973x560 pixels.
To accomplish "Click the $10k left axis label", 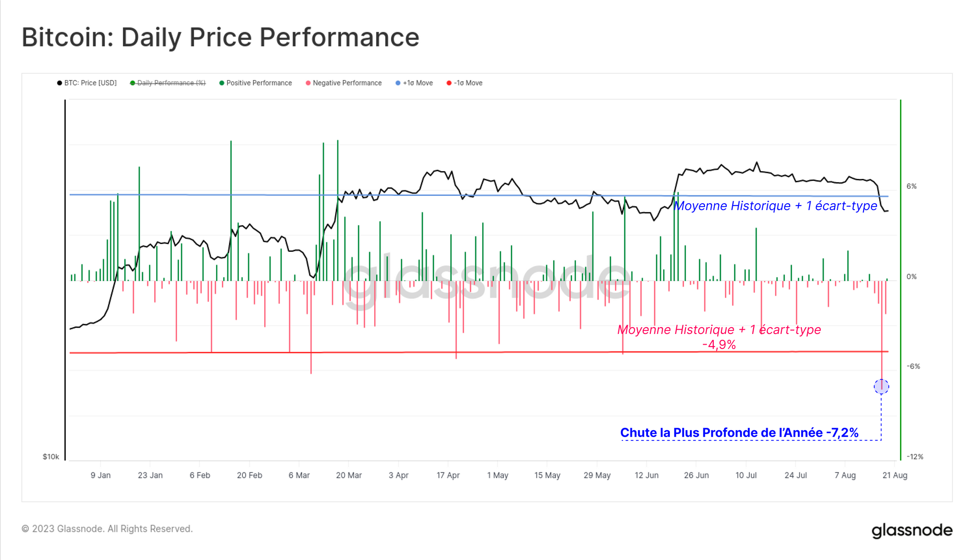I will pos(51,456).
